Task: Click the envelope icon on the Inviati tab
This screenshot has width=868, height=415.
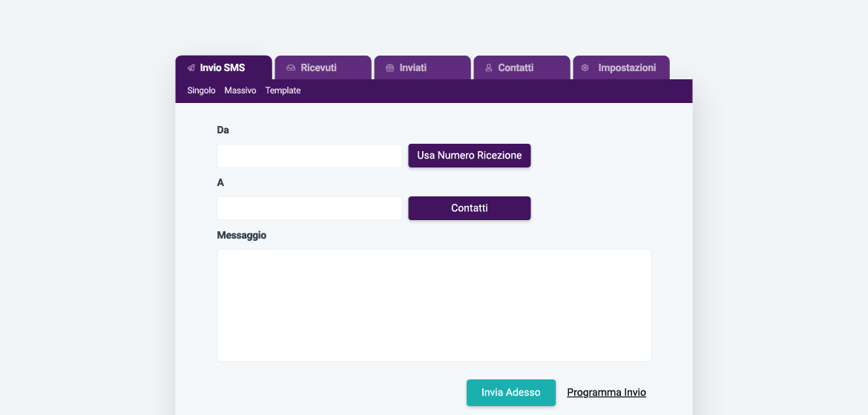Action: [389, 67]
